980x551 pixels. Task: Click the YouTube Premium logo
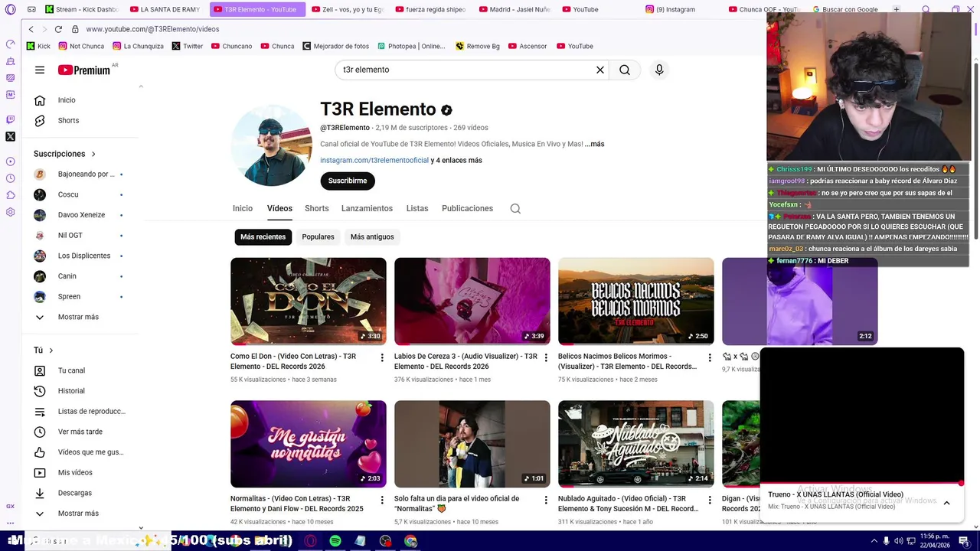[84, 70]
